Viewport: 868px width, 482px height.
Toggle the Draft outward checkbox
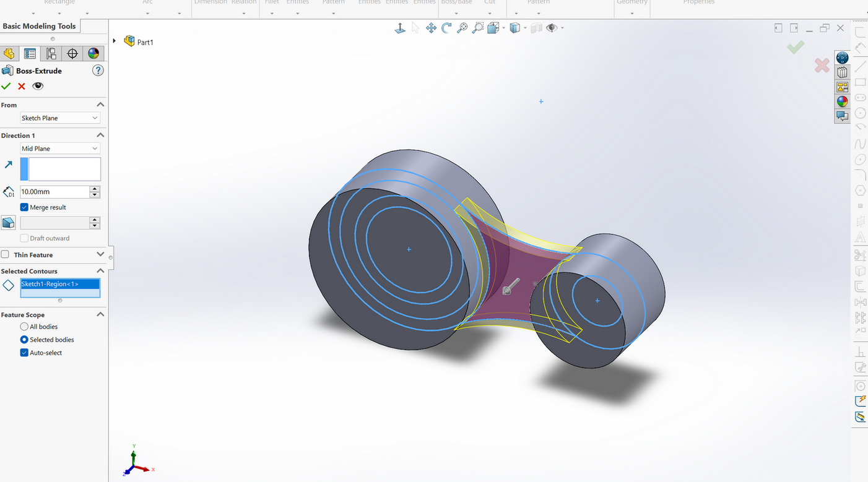click(24, 238)
